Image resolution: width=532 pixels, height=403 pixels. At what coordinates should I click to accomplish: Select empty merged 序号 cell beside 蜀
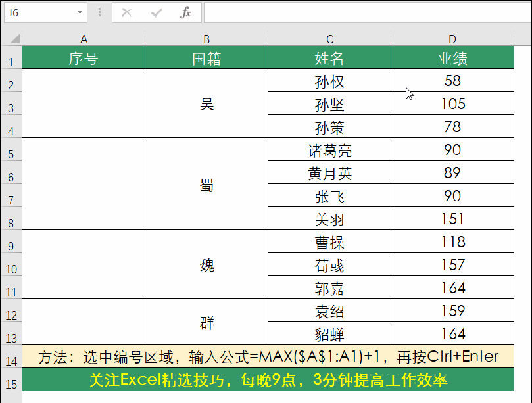[x=84, y=184]
